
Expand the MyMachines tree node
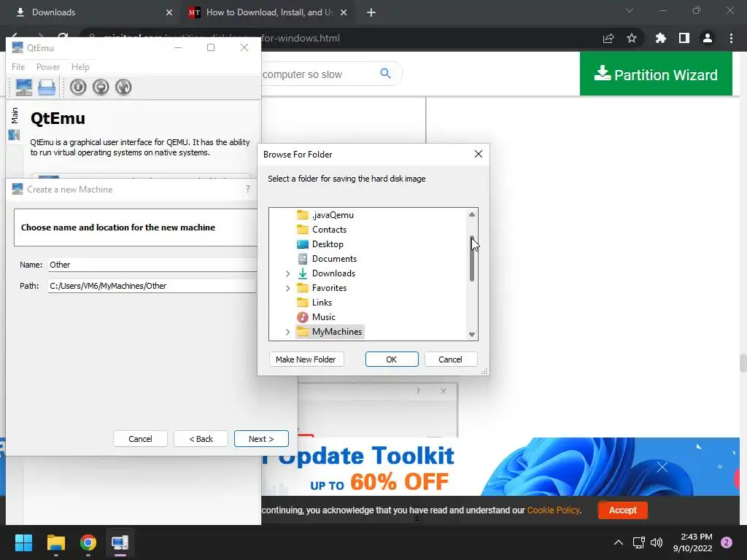(x=287, y=332)
